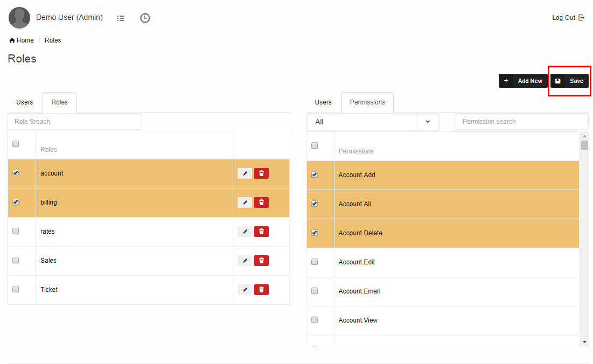The width and height of the screenshot is (593, 364).
Task: Open the clock history icon
Action: pyautogui.click(x=145, y=18)
